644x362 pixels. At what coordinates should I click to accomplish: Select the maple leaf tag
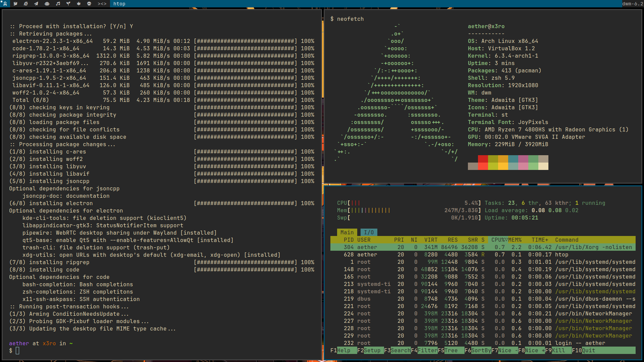[78, 4]
